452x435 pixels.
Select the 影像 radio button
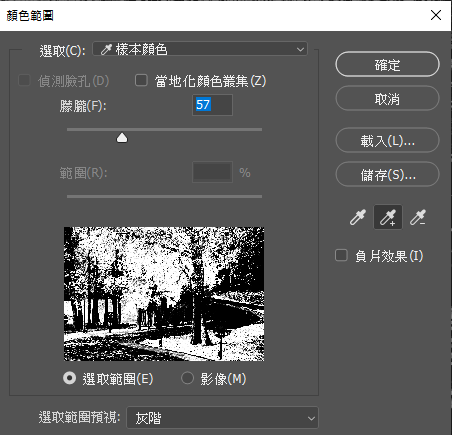pos(187,378)
